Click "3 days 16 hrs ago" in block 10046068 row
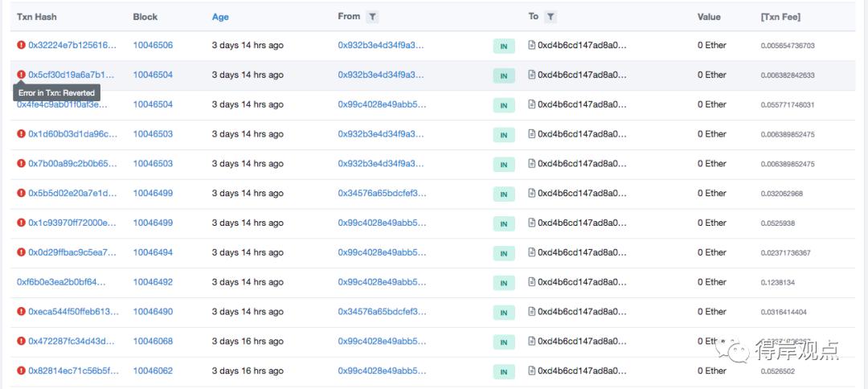 (x=248, y=341)
